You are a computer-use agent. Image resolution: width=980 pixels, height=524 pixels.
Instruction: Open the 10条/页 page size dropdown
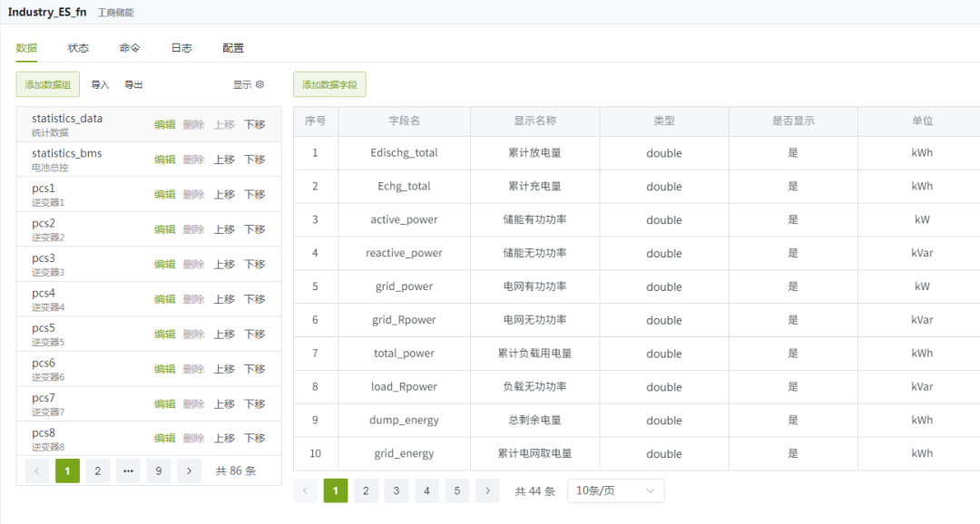[615, 490]
